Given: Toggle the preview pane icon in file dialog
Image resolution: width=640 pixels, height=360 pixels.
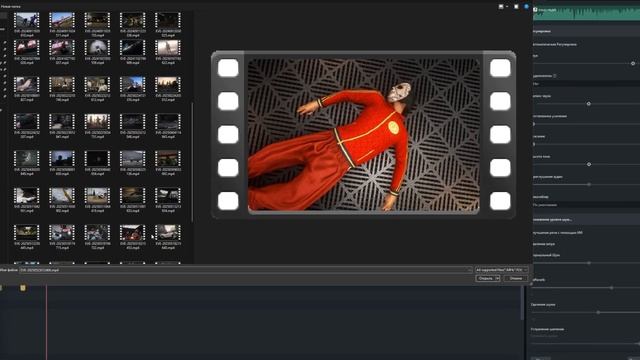Looking at the screenshot, I should pos(516,7).
